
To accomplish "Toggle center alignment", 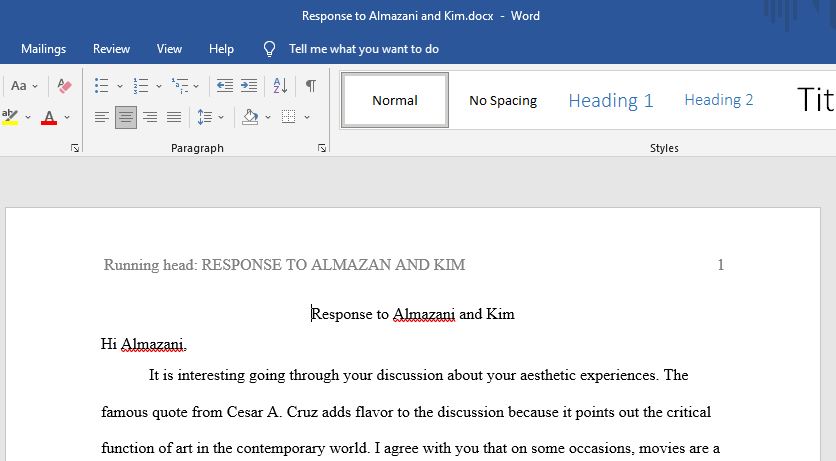I will 126,117.
